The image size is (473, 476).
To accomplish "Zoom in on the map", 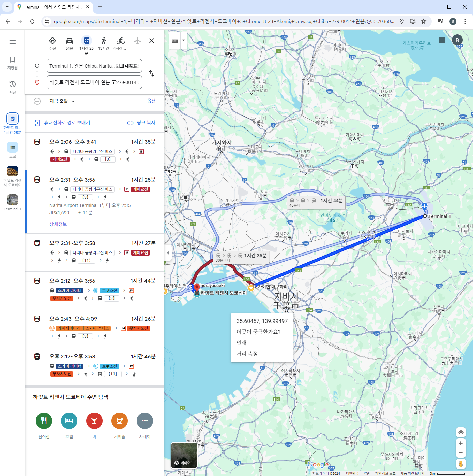I will (x=461, y=443).
